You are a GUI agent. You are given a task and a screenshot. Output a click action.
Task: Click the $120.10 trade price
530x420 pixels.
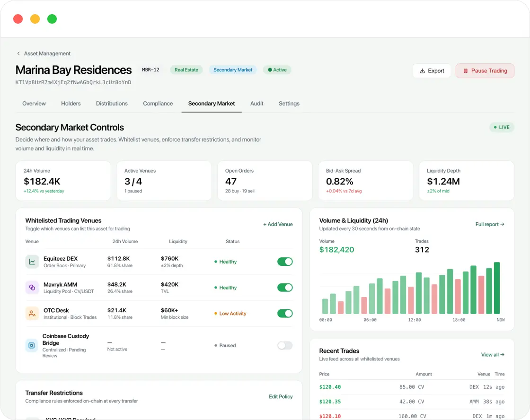coord(330,416)
